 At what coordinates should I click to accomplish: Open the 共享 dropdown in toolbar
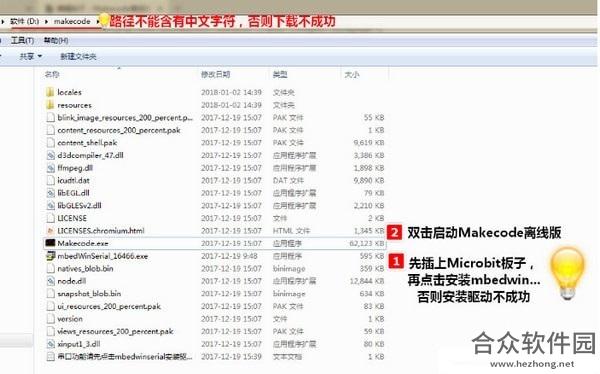[31, 56]
